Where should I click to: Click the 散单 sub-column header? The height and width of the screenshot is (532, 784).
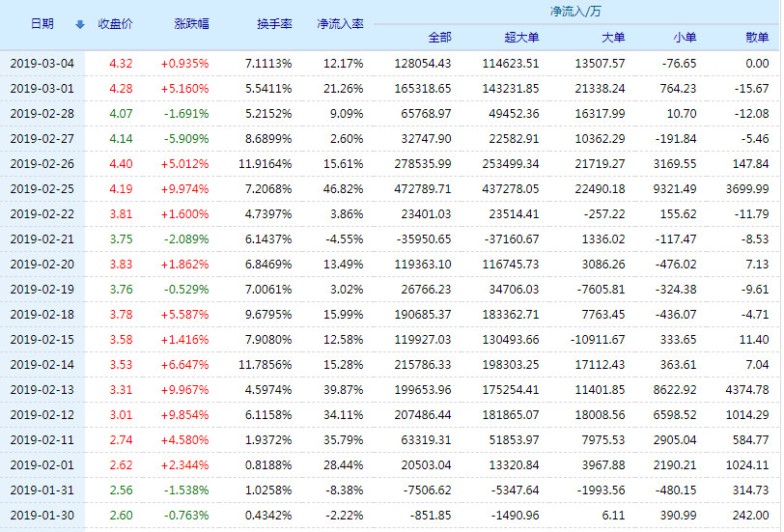click(x=757, y=38)
